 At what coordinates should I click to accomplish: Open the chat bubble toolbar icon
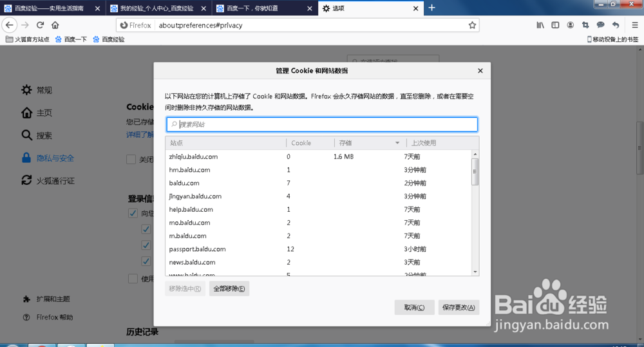coord(600,25)
